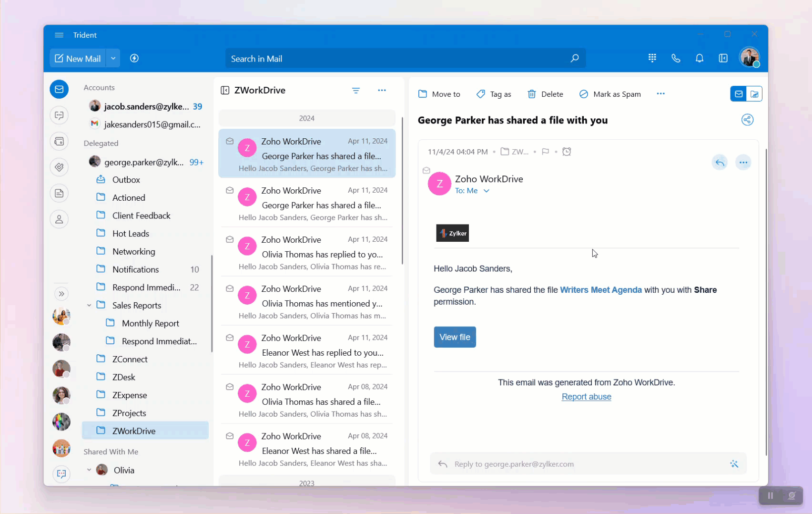Open the chat module in sidebar
Image resolution: width=812 pixels, height=514 pixels.
pyautogui.click(x=59, y=115)
